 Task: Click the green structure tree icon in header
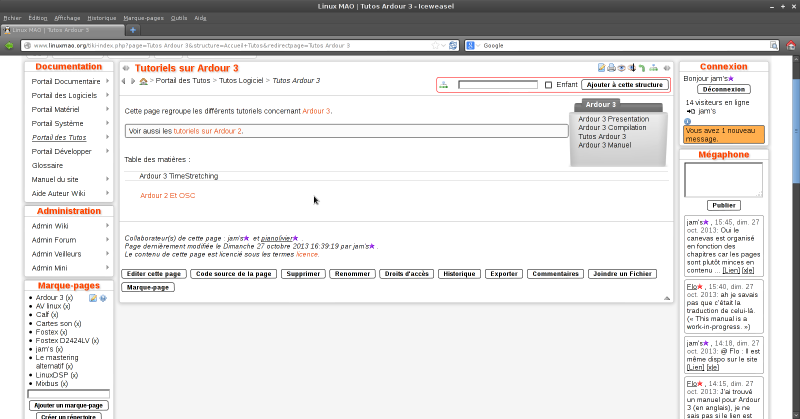[654, 68]
